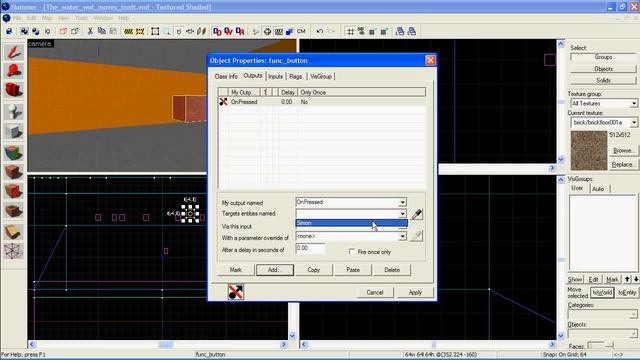Screen dimensions: 640x360
Task: Click the Browse... texture button
Action: coord(623,150)
